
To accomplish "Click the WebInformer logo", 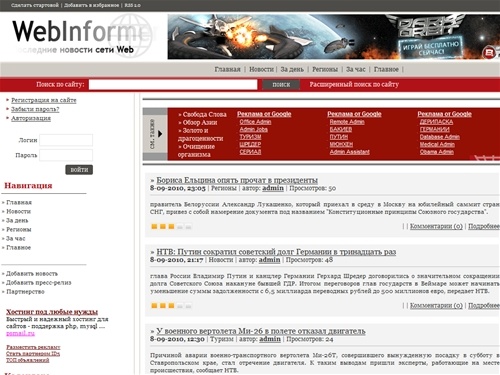I will point(82,37).
